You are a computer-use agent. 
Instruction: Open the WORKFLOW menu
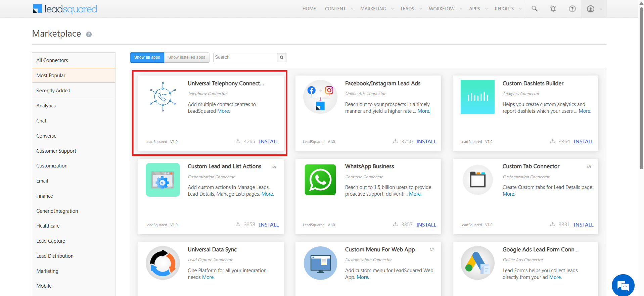pos(442,9)
